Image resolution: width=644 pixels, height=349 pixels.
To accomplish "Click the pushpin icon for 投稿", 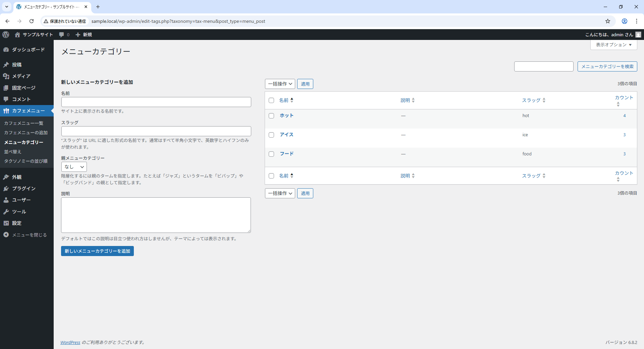I will click(6, 65).
